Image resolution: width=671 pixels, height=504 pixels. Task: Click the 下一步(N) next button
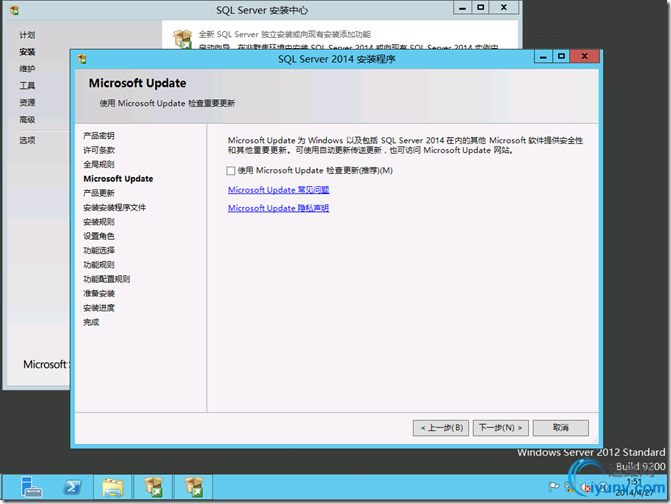click(x=500, y=427)
